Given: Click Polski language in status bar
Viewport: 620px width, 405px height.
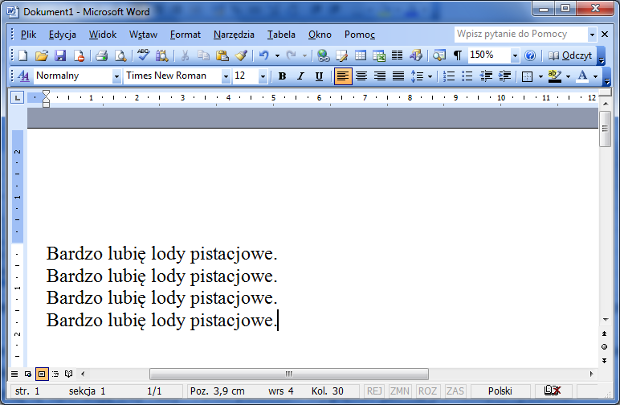Looking at the screenshot, I should click(500, 391).
